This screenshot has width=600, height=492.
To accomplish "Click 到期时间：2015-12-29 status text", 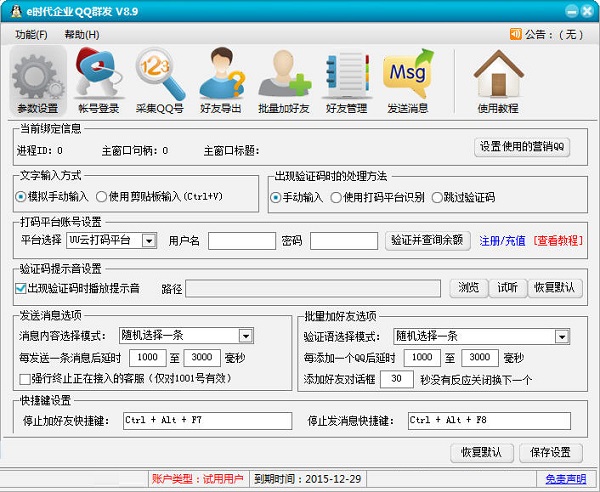I will point(308,479).
